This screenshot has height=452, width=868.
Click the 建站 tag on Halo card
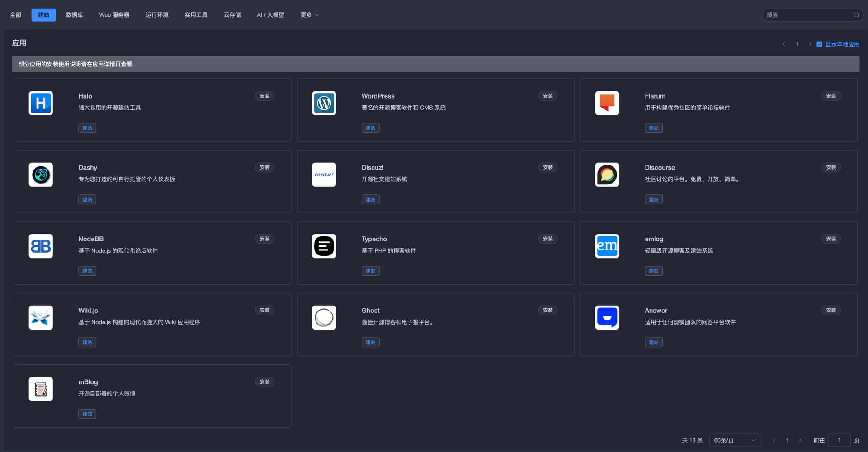pyautogui.click(x=87, y=128)
